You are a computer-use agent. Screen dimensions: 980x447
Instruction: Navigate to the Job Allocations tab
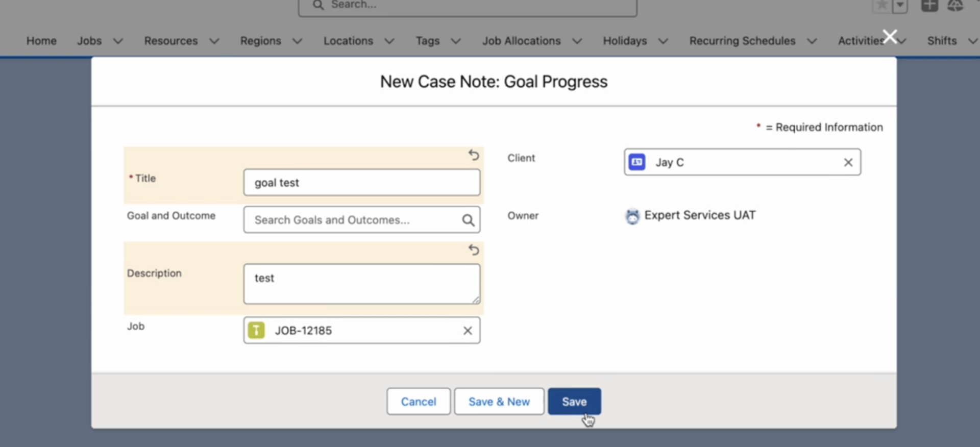522,41
